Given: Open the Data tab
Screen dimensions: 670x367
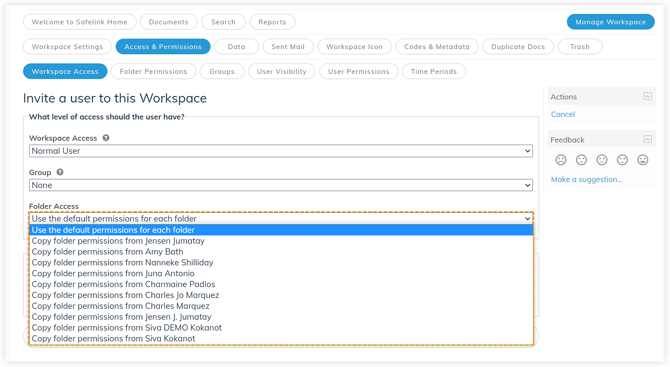Looking at the screenshot, I should pyautogui.click(x=236, y=47).
